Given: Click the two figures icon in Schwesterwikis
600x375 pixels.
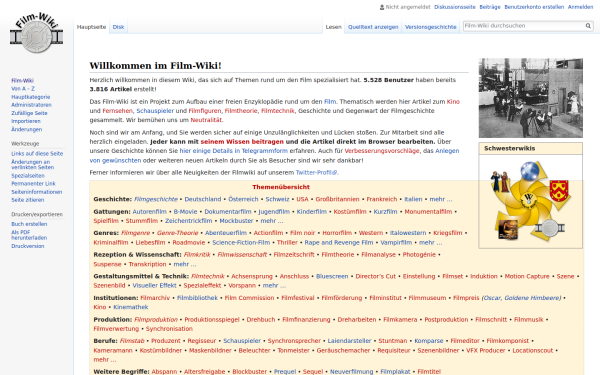Looking at the screenshot, I should click(x=500, y=181).
